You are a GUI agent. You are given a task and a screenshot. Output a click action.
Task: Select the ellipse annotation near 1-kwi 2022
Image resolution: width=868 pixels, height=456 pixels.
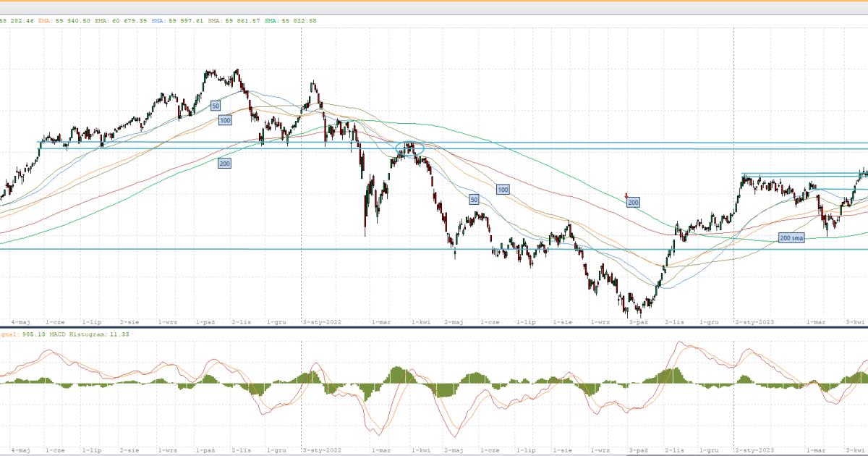409,149
